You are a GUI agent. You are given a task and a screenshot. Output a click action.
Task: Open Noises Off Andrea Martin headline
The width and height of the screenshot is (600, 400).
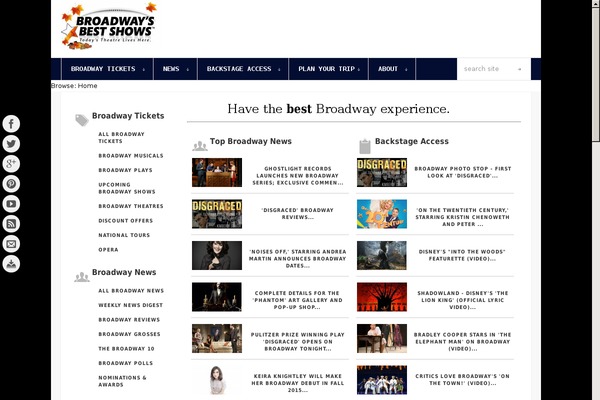pyautogui.click(x=298, y=259)
